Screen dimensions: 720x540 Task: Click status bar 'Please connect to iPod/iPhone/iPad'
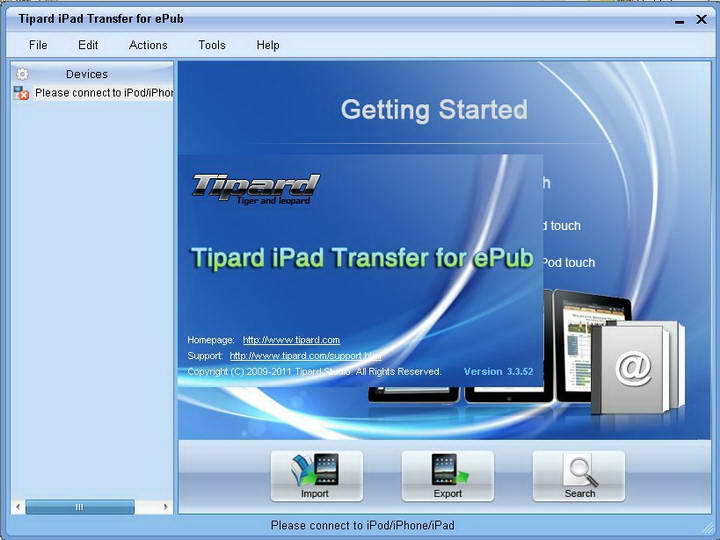(362, 525)
